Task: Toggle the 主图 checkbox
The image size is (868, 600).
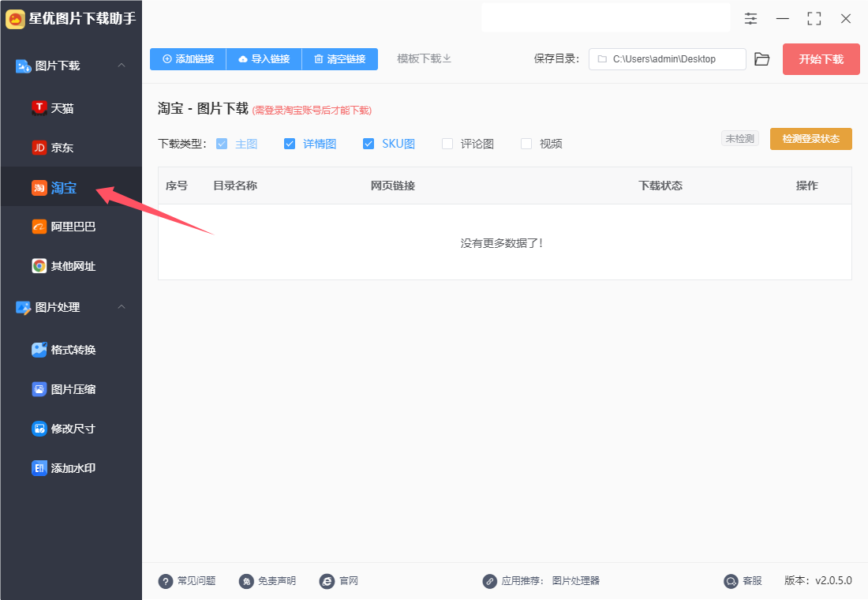Action: pos(222,144)
